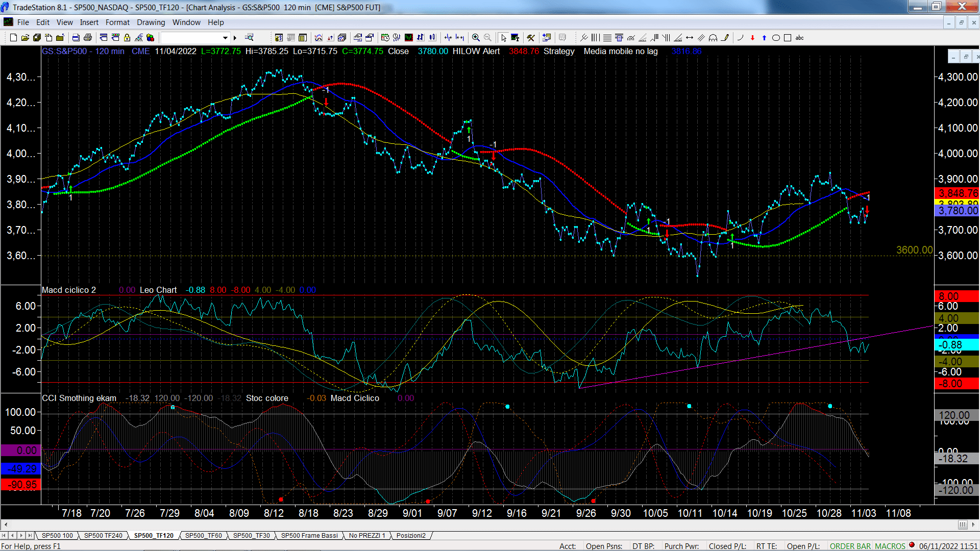Screen dimensions: 980x551
Task: Click the hammer and wrench tools icon
Action: tap(531, 38)
